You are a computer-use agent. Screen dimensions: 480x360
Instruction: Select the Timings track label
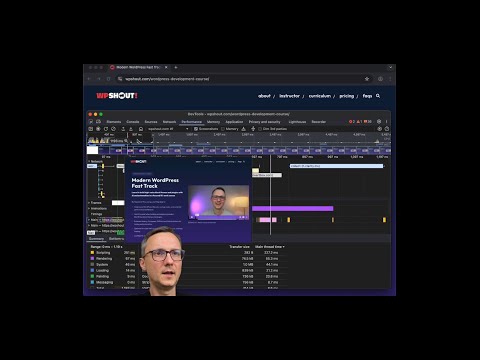click(96, 214)
